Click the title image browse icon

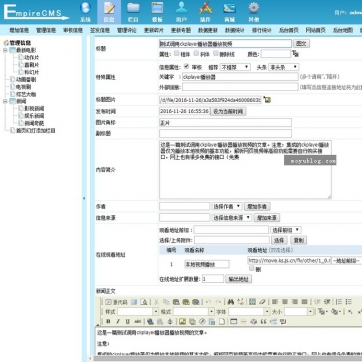[267, 99]
